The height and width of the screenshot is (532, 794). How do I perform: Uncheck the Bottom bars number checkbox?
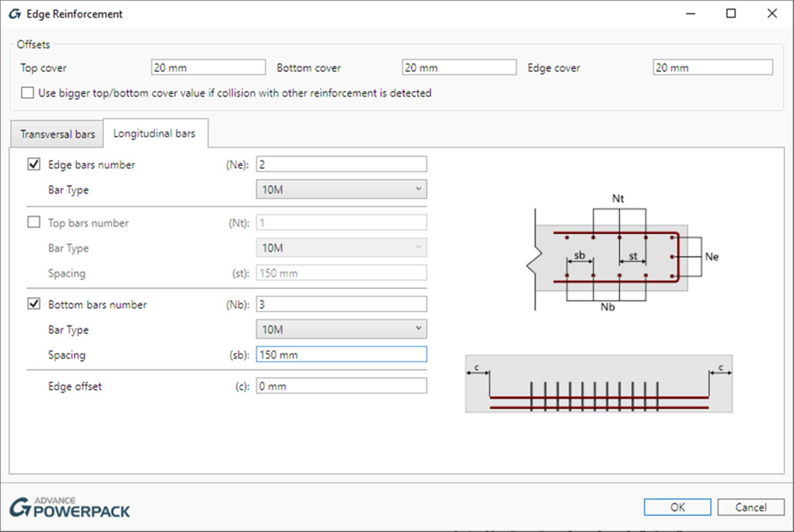pyautogui.click(x=34, y=304)
